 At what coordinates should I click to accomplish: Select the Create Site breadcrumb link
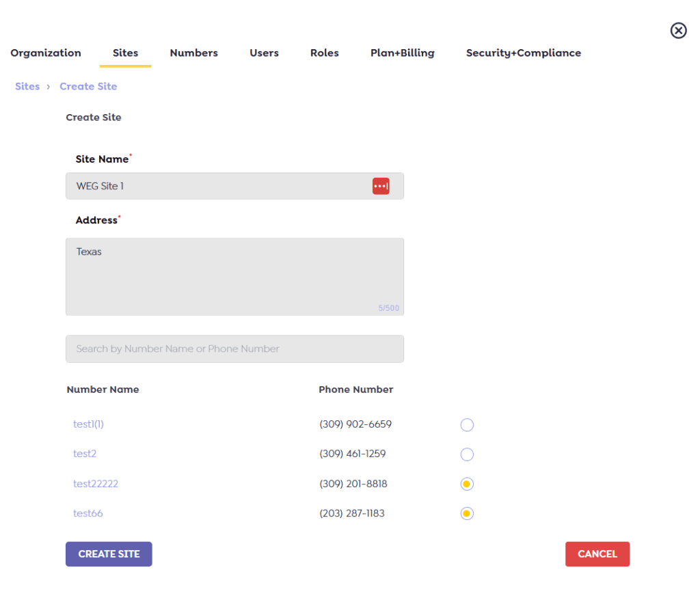88,86
